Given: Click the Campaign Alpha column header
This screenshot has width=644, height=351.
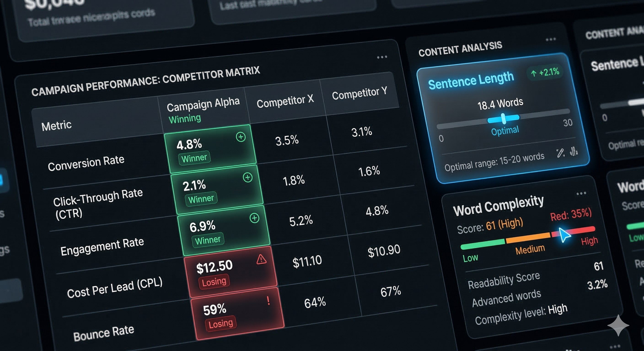Looking at the screenshot, I should click(203, 104).
